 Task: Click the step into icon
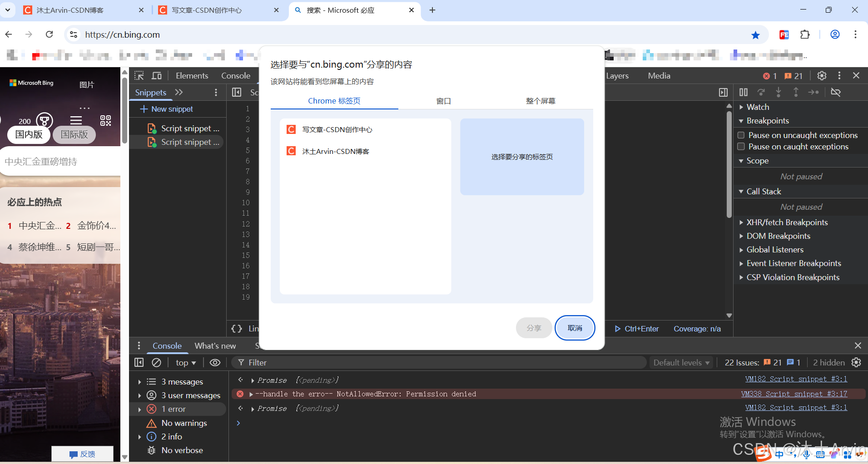(779, 92)
